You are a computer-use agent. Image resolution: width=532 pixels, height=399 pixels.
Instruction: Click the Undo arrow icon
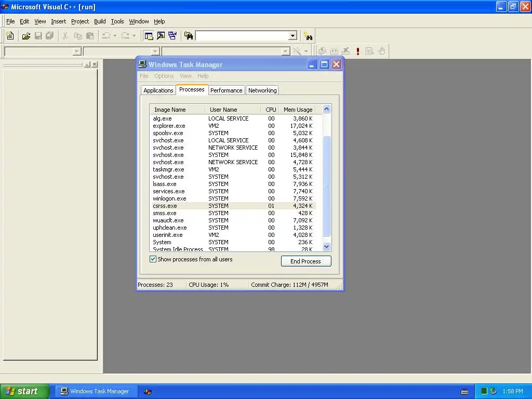pyautogui.click(x=106, y=36)
